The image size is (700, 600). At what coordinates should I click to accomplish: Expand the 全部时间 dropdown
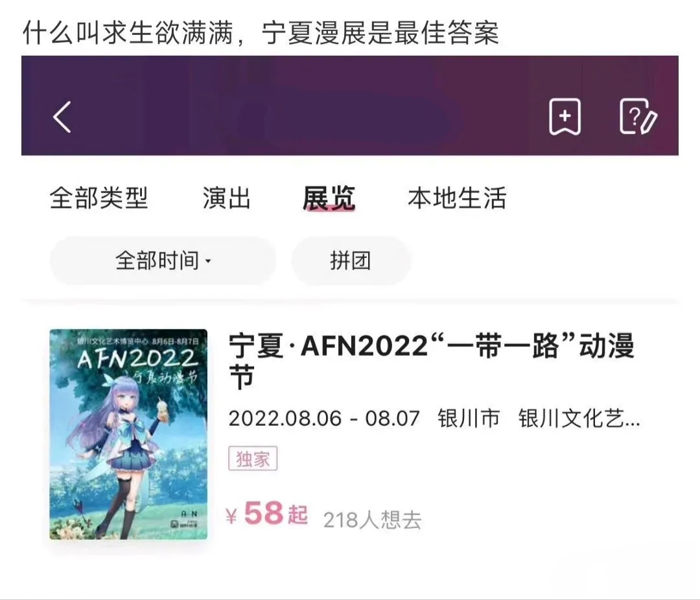tap(163, 260)
